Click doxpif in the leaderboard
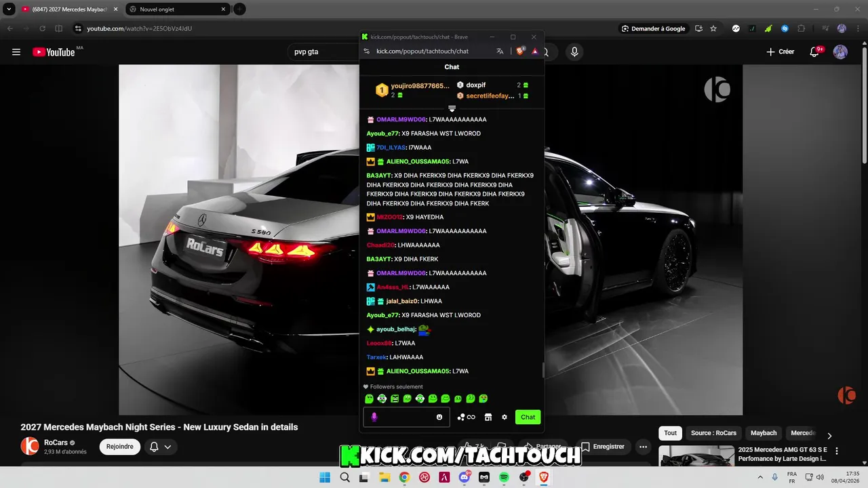Viewport: 868px width, 488px height. (x=476, y=85)
